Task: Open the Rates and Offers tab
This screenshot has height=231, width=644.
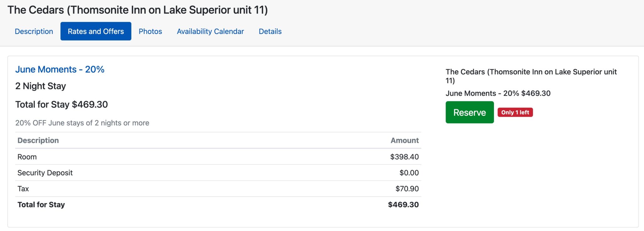Action: [95, 31]
